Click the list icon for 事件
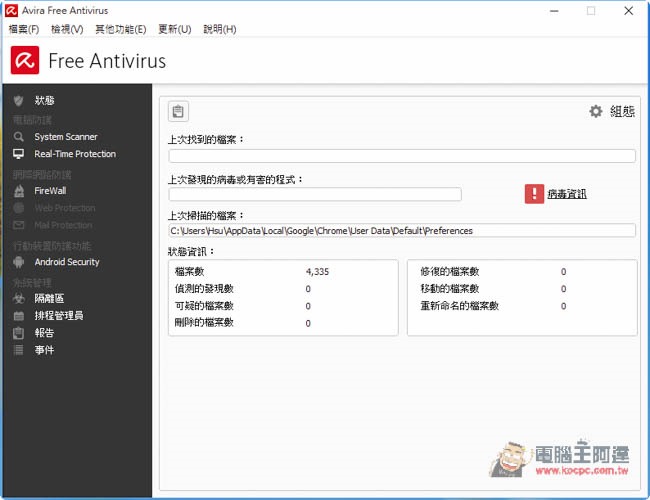The width and height of the screenshot is (650, 500). (19, 350)
